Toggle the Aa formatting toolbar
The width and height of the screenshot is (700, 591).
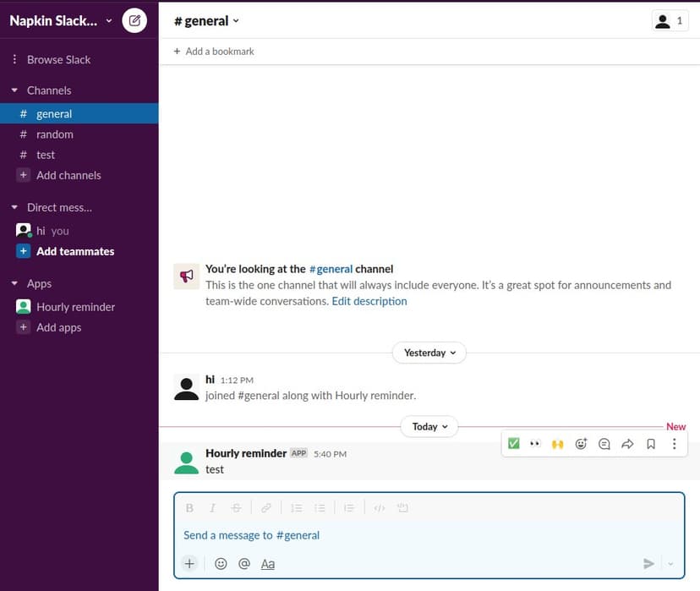pos(267,564)
